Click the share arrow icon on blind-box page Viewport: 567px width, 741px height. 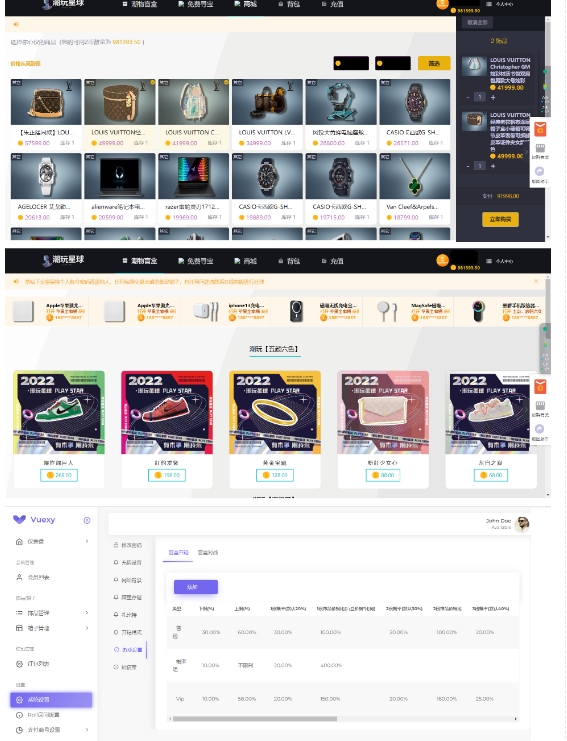point(540,429)
